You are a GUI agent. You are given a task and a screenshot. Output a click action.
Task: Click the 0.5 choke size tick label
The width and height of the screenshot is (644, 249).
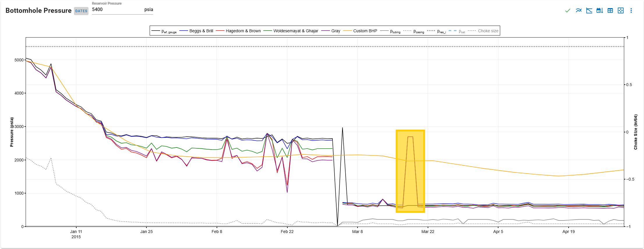(629, 85)
